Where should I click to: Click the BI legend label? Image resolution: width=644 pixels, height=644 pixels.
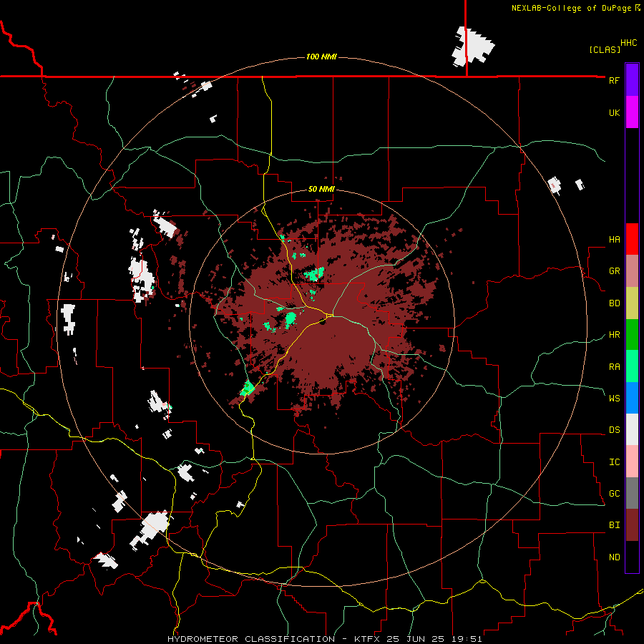click(614, 525)
